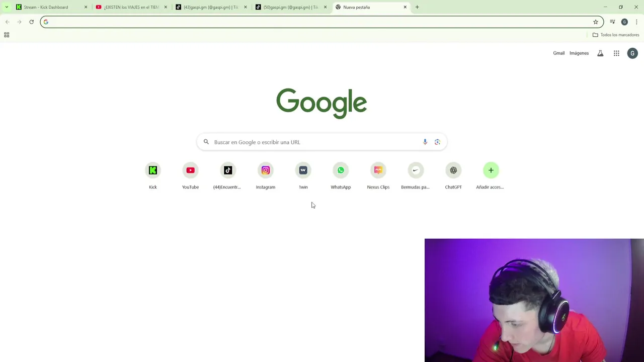
Task: Click the magnifier icon in search box
Action: coord(206,142)
